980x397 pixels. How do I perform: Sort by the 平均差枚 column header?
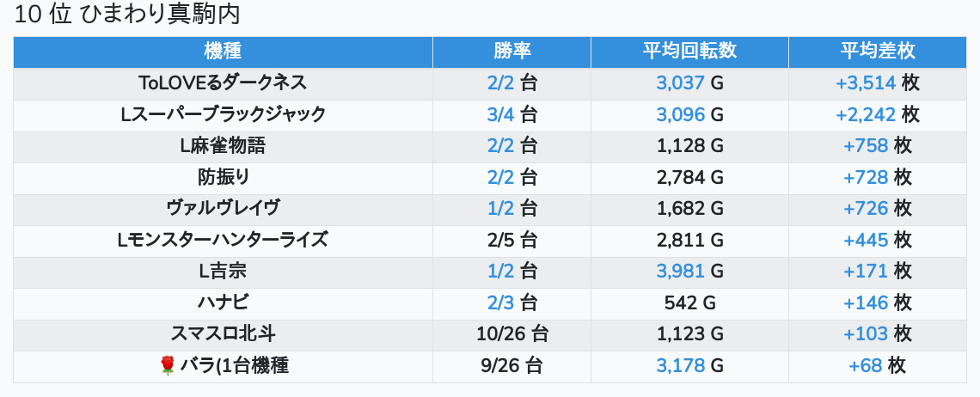tap(878, 52)
